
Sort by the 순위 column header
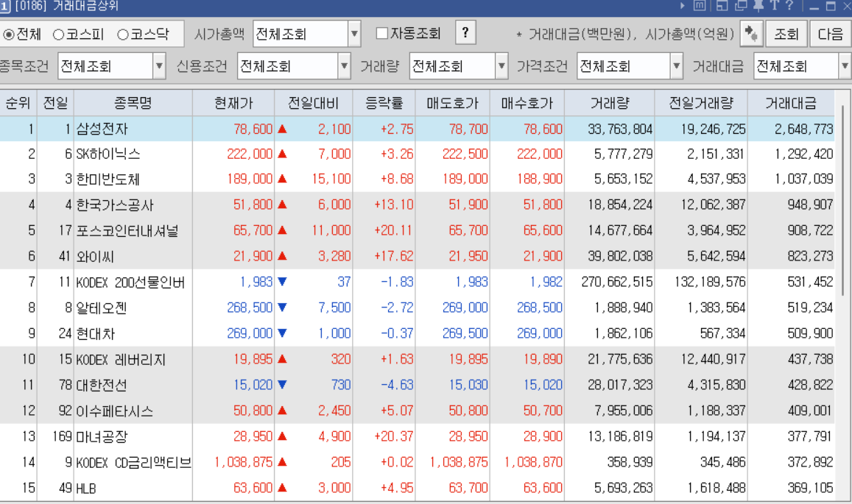point(18,103)
